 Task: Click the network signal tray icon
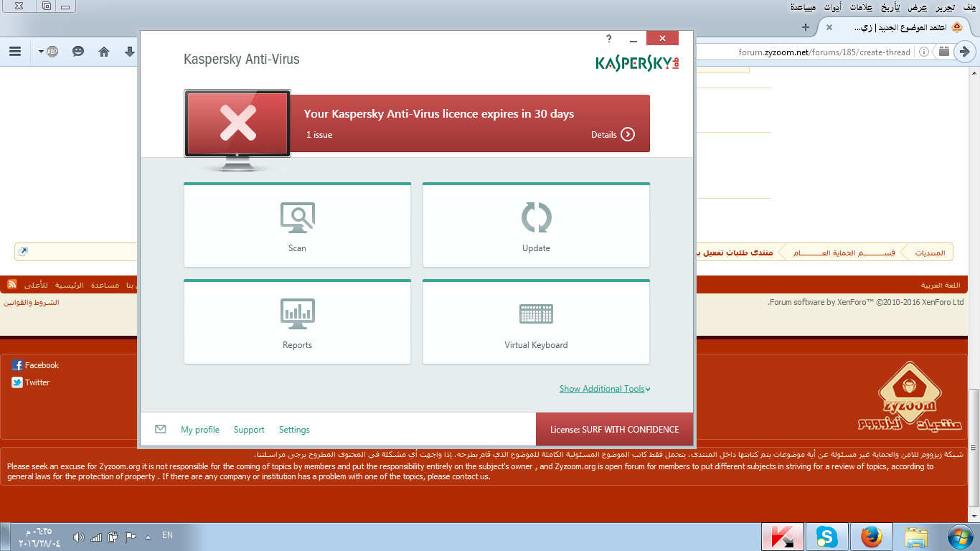pyautogui.click(x=96, y=537)
